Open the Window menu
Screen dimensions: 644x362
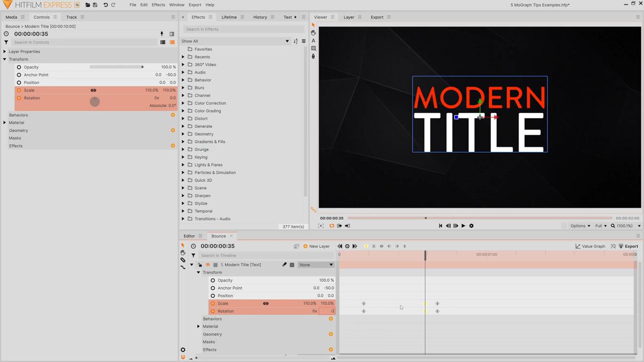pyautogui.click(x=177, y=5)
